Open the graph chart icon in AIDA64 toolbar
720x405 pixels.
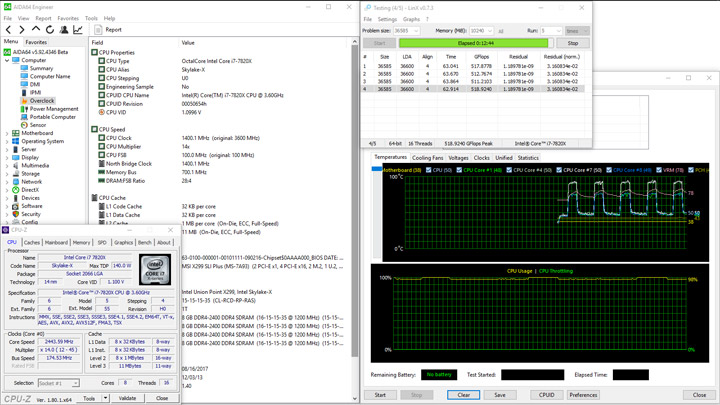point(78,30)
